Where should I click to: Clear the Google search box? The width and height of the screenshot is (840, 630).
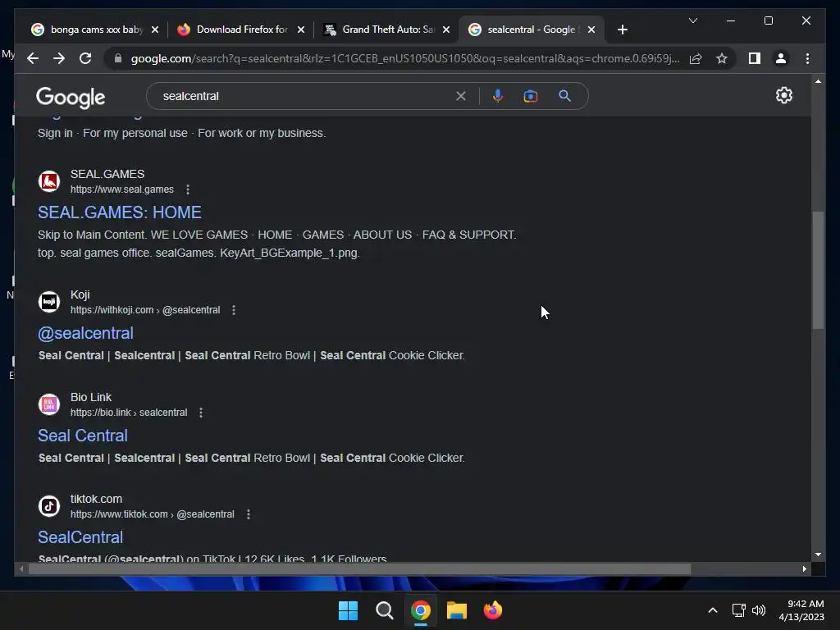click(461, 96)
